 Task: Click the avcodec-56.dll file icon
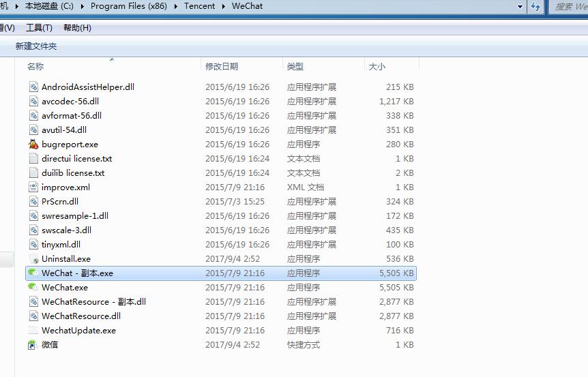point(33,101)
